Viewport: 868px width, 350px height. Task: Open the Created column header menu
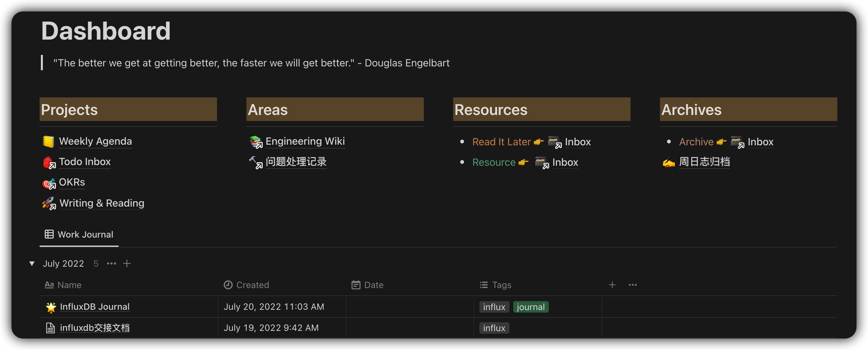coord(247,285)
